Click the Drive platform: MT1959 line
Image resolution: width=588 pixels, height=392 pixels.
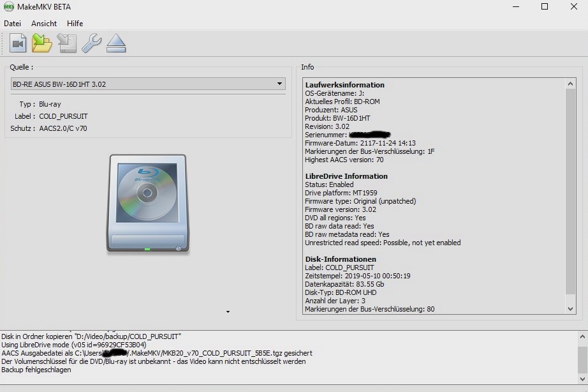tap(341, 193)
